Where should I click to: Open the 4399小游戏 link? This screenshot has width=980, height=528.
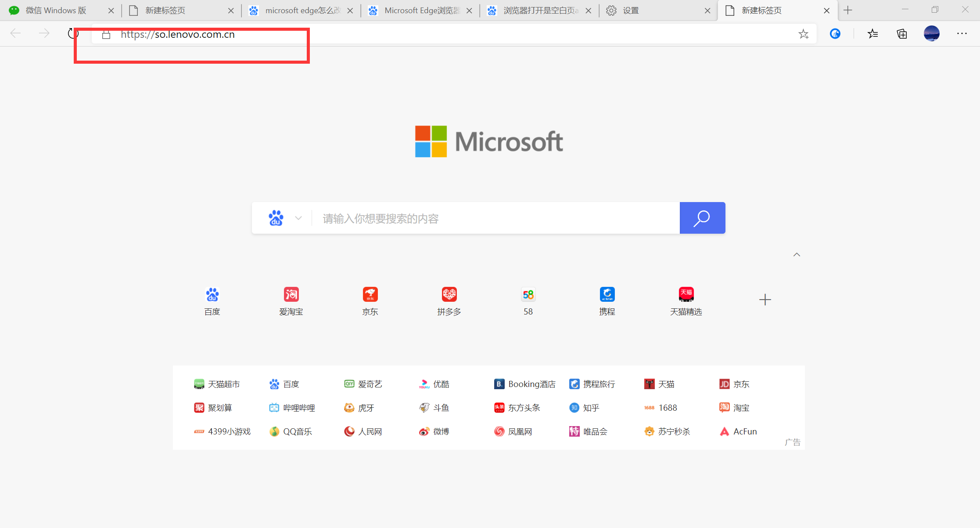(x=222, y=432)
